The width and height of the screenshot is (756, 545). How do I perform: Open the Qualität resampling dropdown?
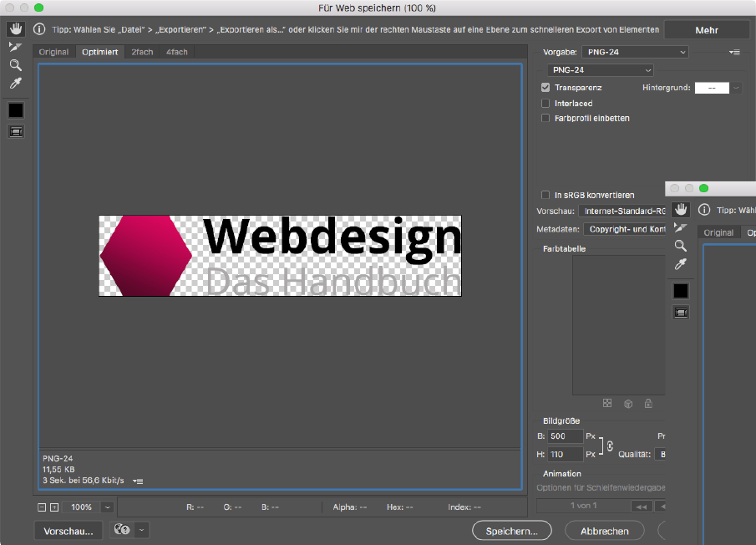coord(660,455)
